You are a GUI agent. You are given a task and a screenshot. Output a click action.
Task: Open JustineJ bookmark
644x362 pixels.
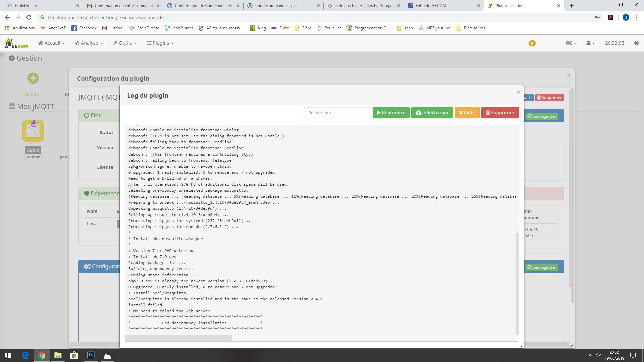[113, 28]
